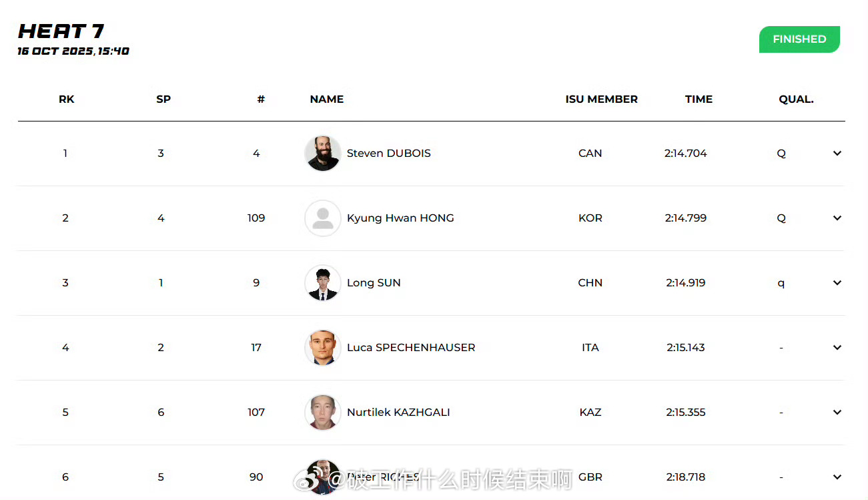This screenshot has height=500, width=868.
Task: Click the NAME column header
Action: [x=327, y=99]
